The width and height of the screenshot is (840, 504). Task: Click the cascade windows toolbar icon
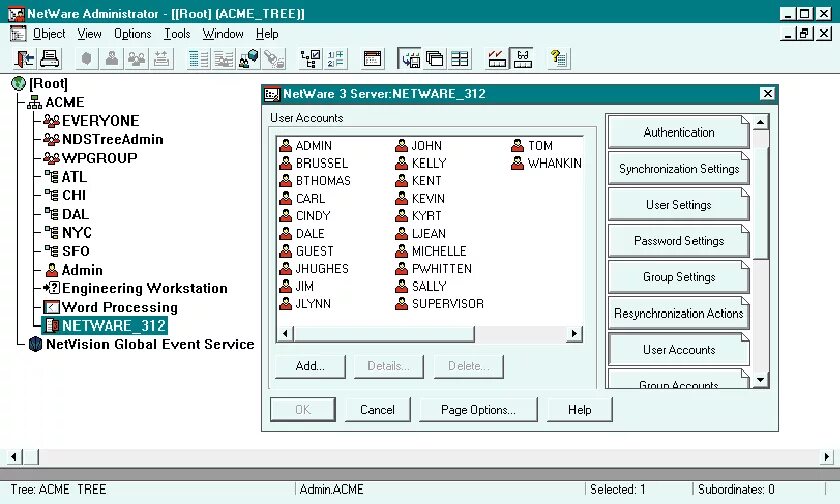coord(434,58)
